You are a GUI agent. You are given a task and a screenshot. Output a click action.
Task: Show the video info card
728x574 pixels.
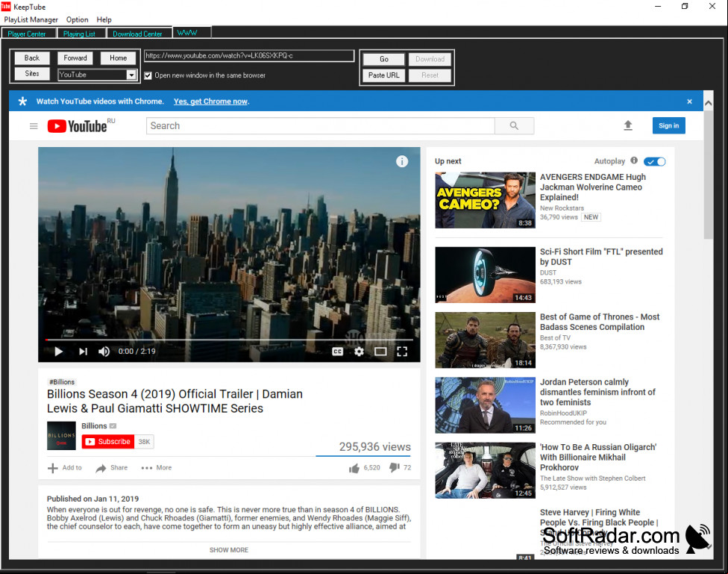[x=402, y=161]
